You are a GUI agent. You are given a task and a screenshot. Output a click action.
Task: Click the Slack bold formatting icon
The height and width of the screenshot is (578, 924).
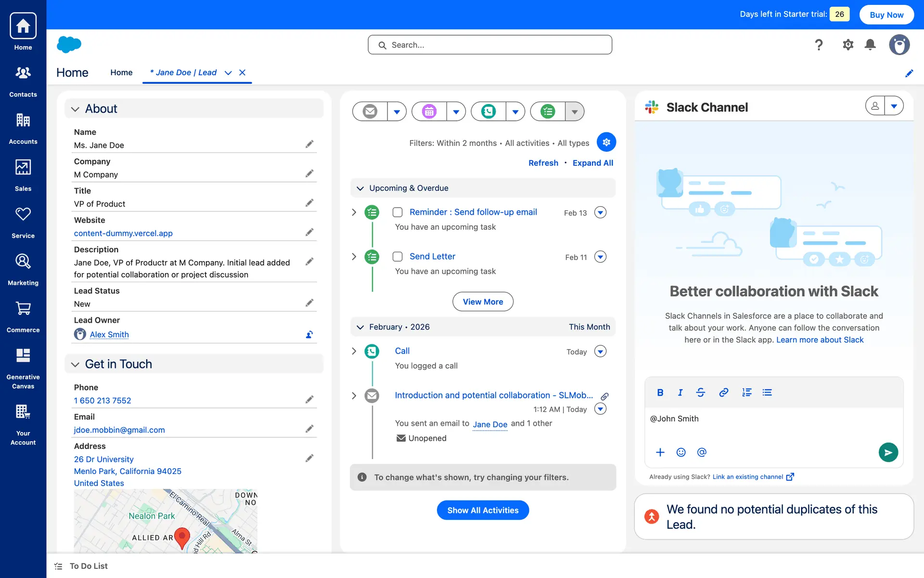[660, 393]
